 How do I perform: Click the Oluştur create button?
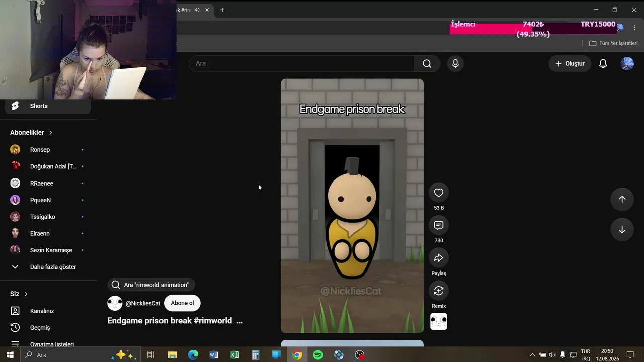coord(570,63)
